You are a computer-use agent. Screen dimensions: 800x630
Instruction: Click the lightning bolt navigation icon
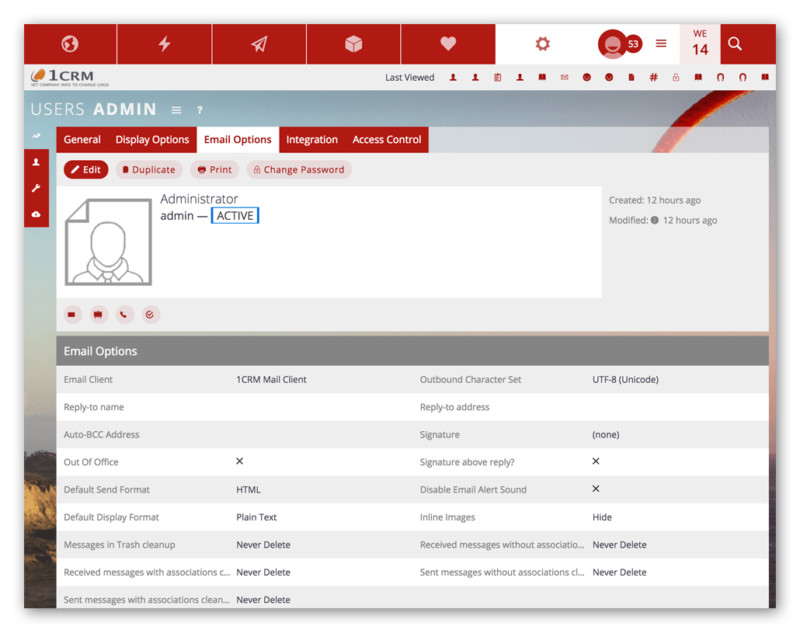coord(164,44)
